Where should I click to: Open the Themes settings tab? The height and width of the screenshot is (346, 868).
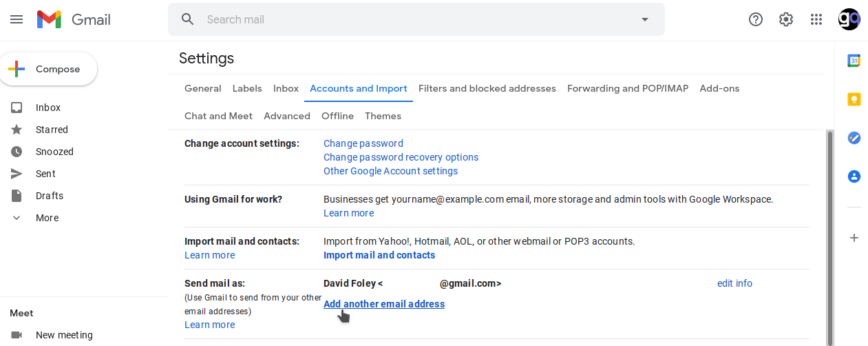pyautogui.click(x=383, y=116)
